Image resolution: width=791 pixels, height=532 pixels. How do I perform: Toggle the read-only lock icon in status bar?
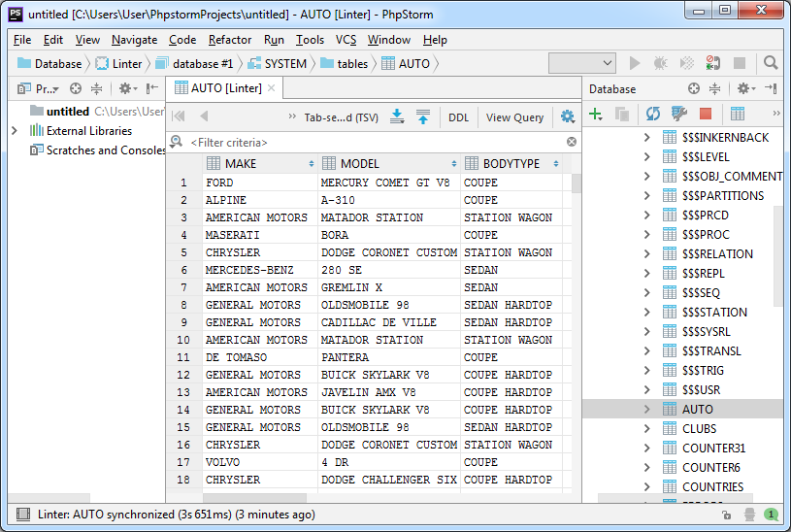(726, 515)
